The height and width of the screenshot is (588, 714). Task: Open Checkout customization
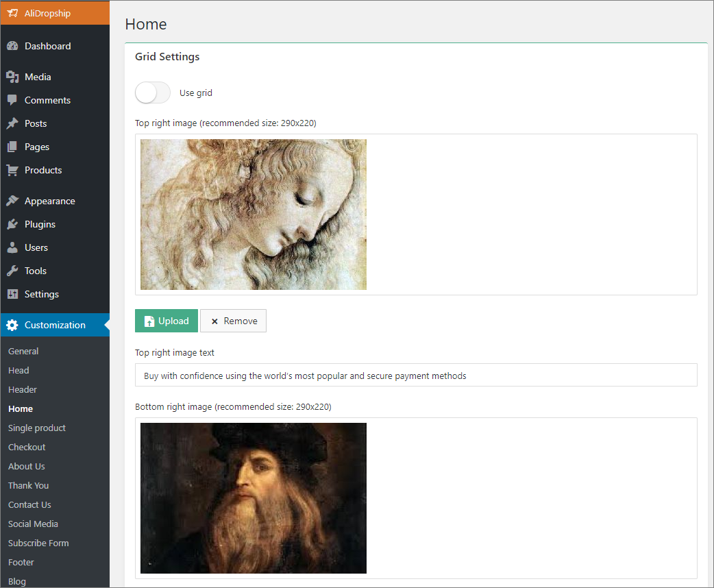coord(27,448)
